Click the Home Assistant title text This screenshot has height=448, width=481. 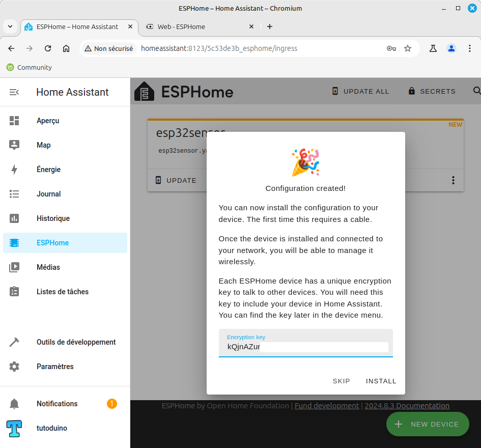72,92
